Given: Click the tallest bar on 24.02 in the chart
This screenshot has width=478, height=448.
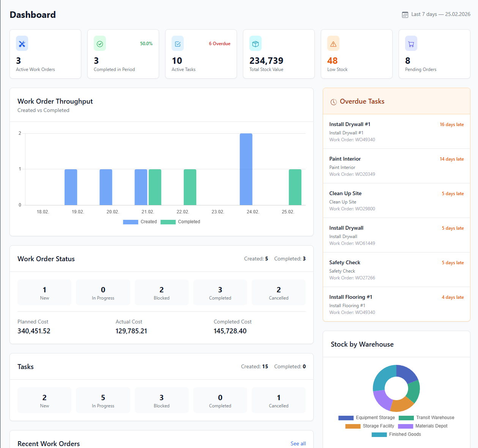Looking at the screenshot, I should pyautogui.click(x=246, y=169).
